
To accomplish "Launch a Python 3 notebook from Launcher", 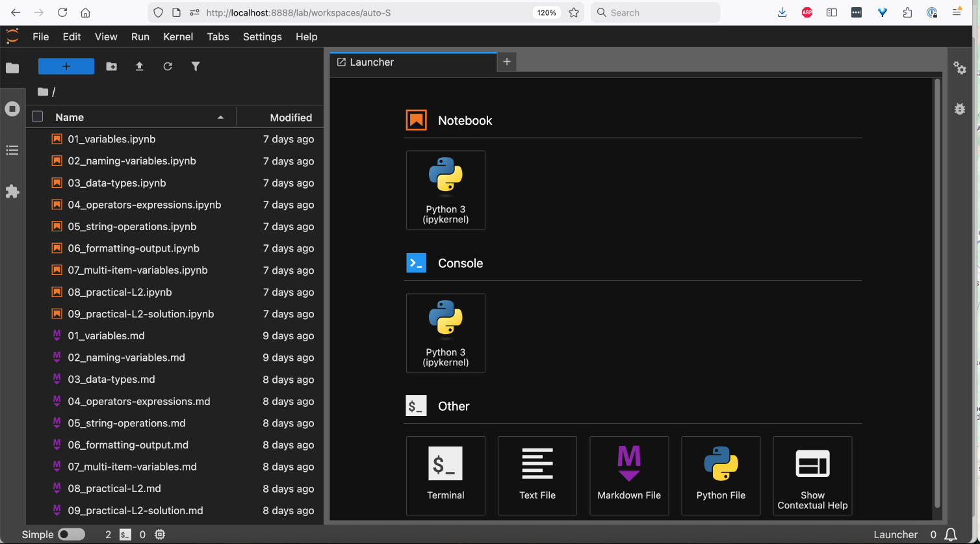I will point(446,190).
